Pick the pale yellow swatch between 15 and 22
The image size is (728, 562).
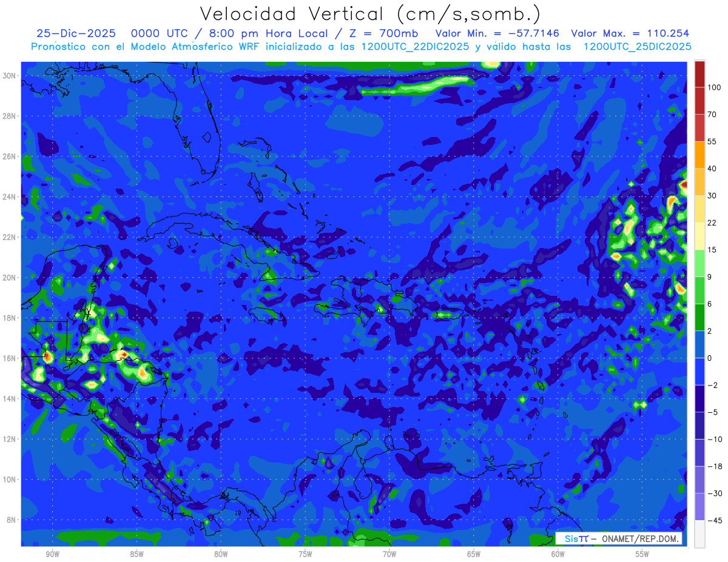click(x=699, y=236)
